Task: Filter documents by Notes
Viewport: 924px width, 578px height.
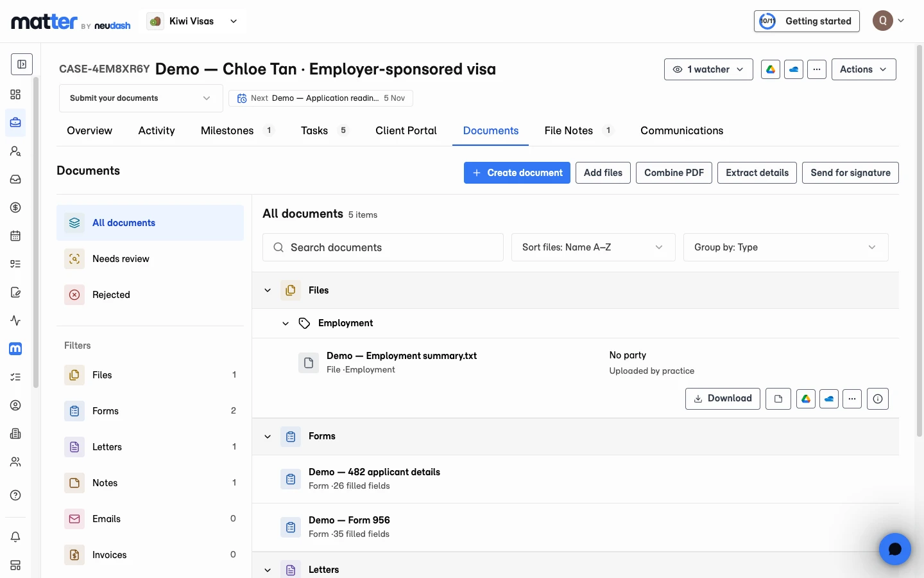Action: point(150,483)
